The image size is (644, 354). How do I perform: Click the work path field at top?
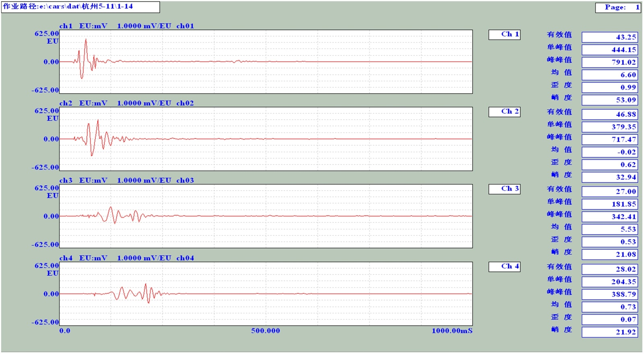pos(80,7)
